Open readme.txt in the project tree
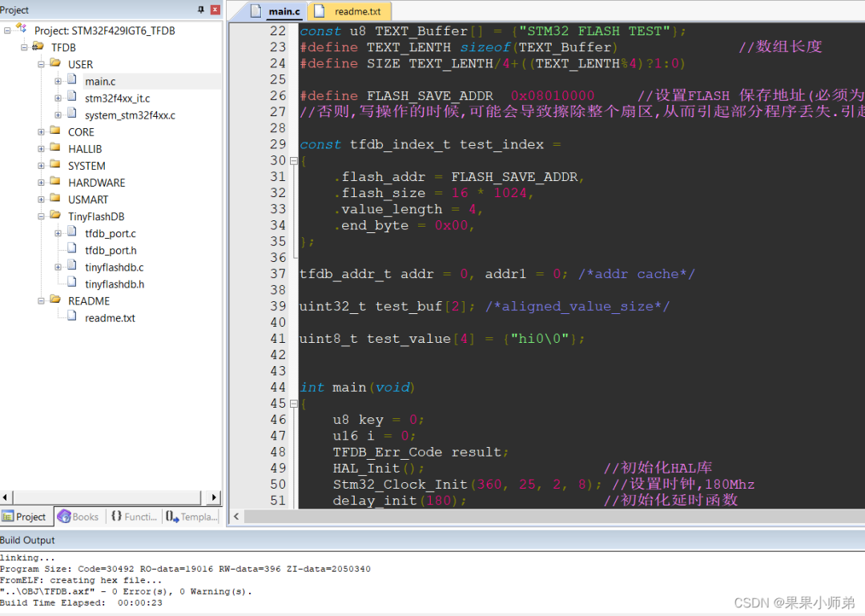This screenshot has height=616, width=865. point(110,319)
